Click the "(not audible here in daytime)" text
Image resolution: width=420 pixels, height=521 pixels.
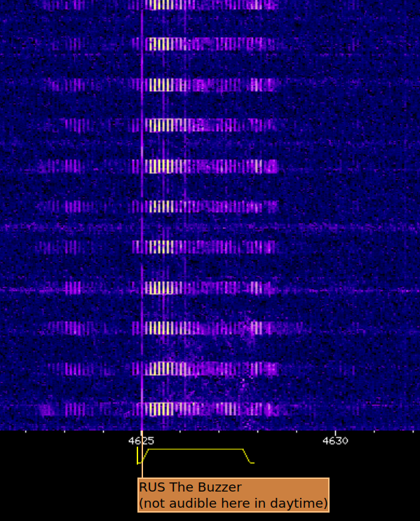pyautogui.click(x=233, y=503)
